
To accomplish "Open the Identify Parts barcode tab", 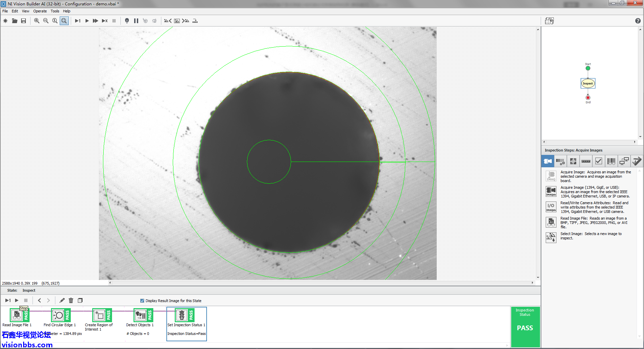I will tap(611, 161).
